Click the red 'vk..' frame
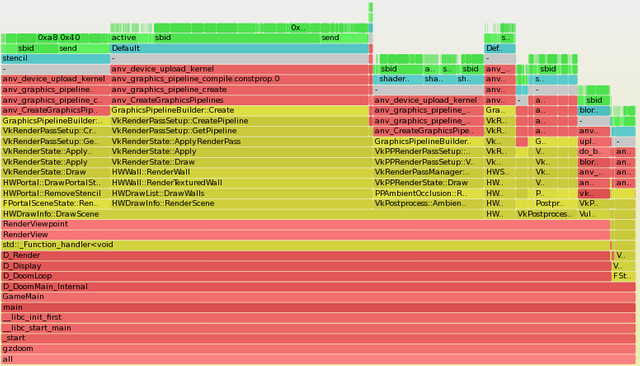Viewport: 640px width, 366px height. 594,193
